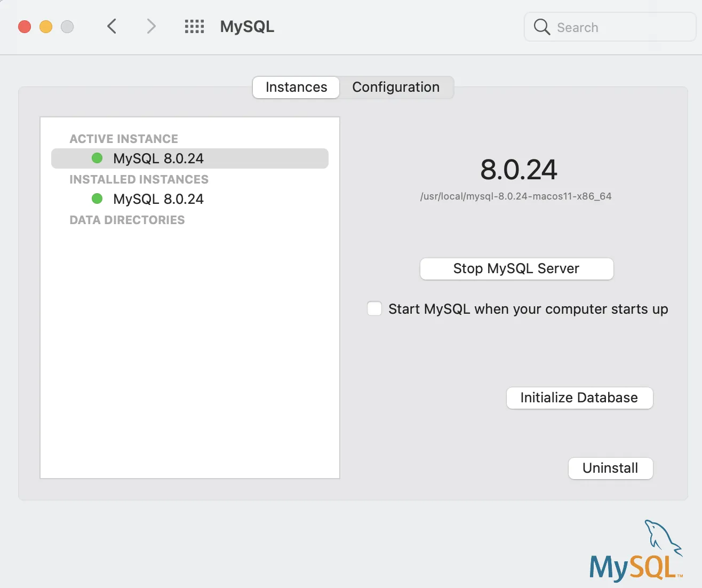This screenshot has height=588, width=702.
Task: Focus the Search field
Action: (610, 27)
